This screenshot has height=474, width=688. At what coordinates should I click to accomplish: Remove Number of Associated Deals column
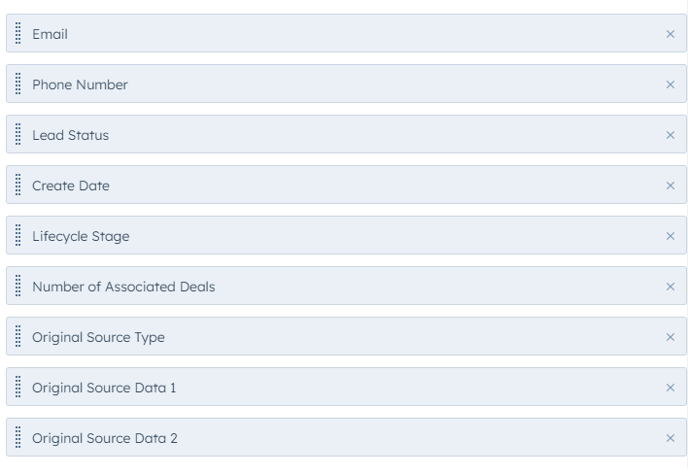(670, 286)
